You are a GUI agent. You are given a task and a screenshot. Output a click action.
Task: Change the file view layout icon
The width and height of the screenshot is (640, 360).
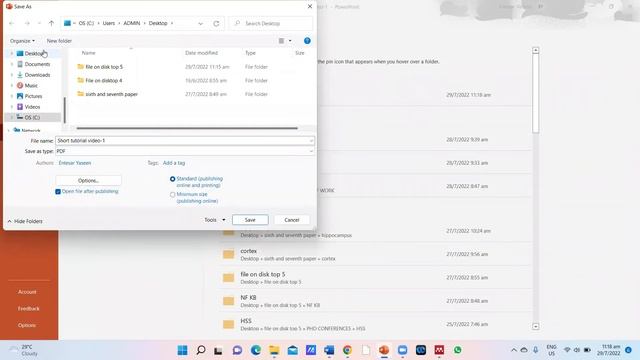pyautogui.click(x=281, y=41)
